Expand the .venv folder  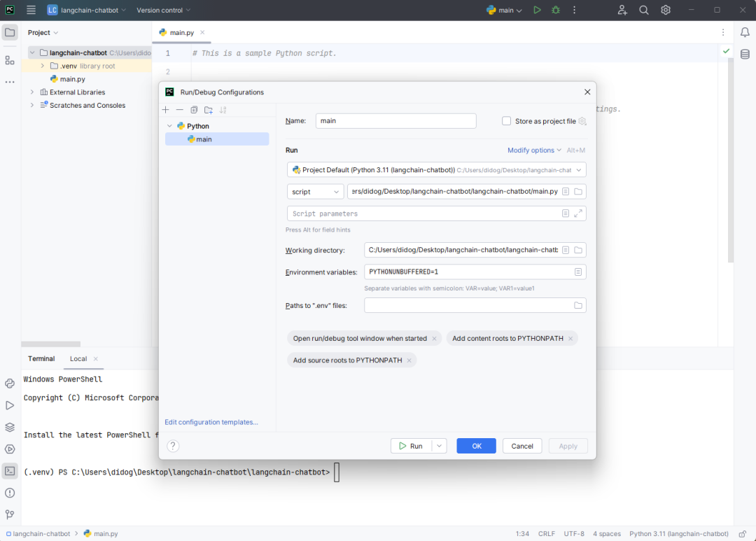43,66
